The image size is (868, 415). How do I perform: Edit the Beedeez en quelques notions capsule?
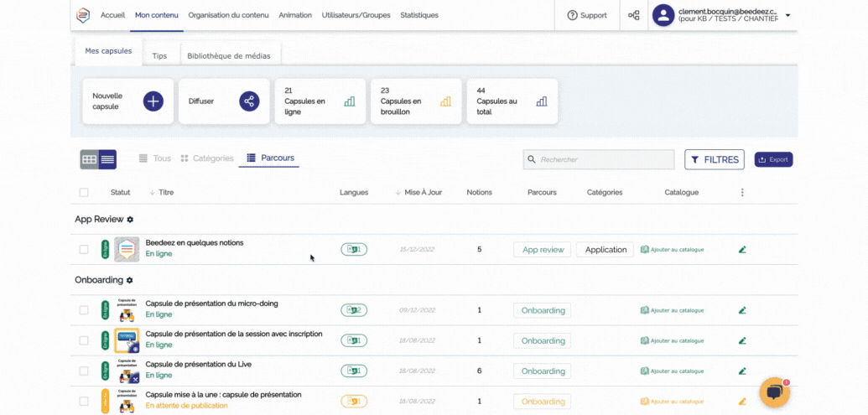[x=742, y=250]
